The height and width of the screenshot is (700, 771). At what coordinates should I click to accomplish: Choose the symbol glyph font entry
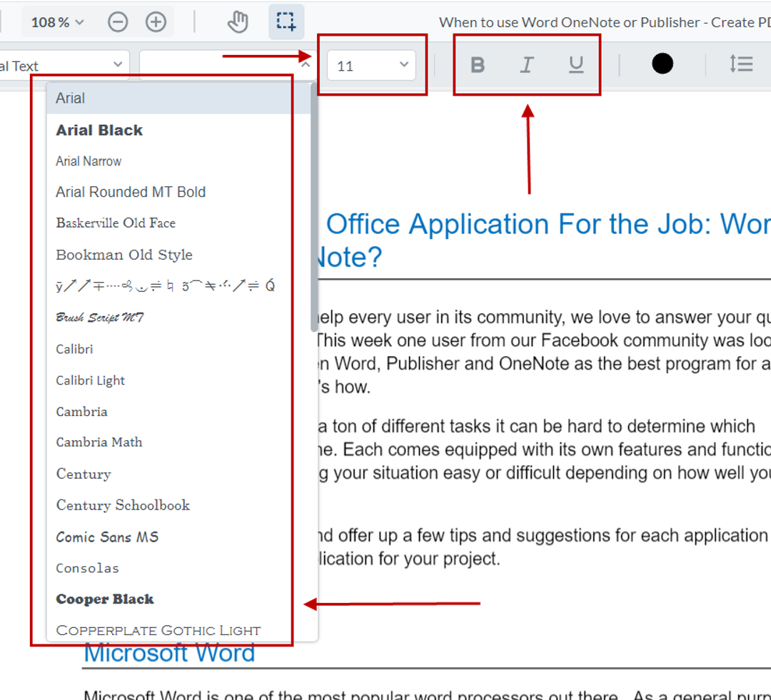coord(178,285)
